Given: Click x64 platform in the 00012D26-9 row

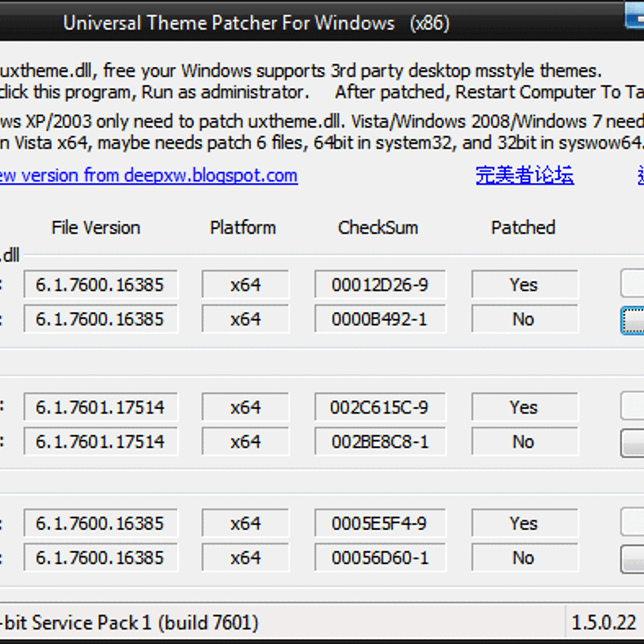Looking at the screenshot, I should pos(246,285).
